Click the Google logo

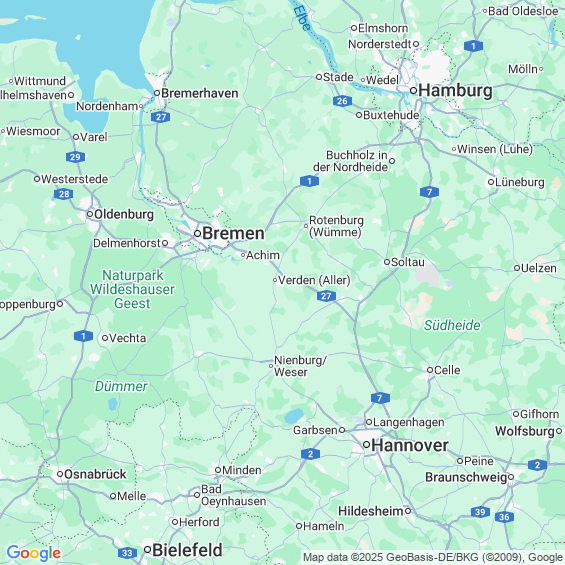tap(34, 553)
